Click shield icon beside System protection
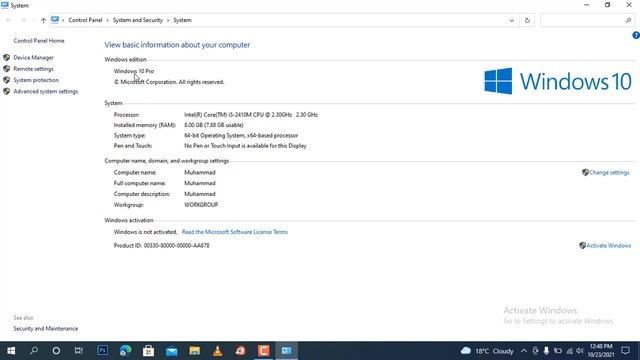 click(x=7, y=80)
